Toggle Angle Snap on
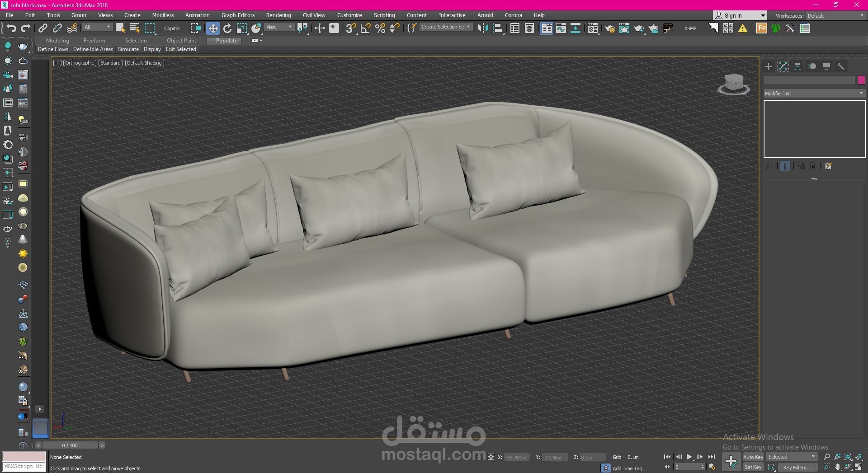Image resolution: width=868 pixels, height=473 pixels. pyautogui.click(x=366, y=28)
